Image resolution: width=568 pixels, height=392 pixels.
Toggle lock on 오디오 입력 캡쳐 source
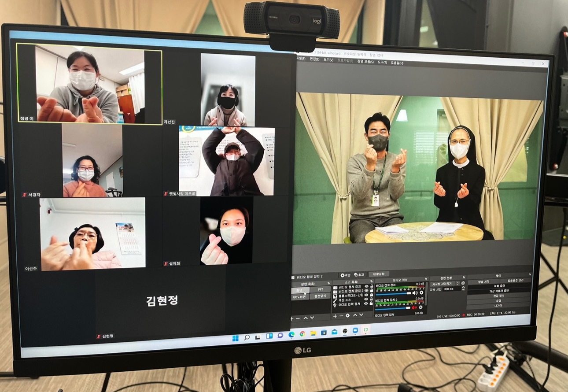pos(371,303)
